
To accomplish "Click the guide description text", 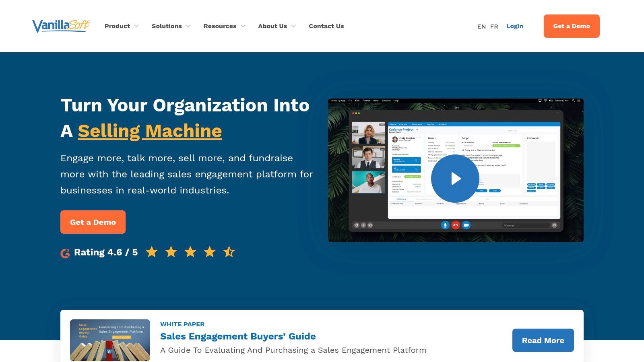I will [293, 350].
